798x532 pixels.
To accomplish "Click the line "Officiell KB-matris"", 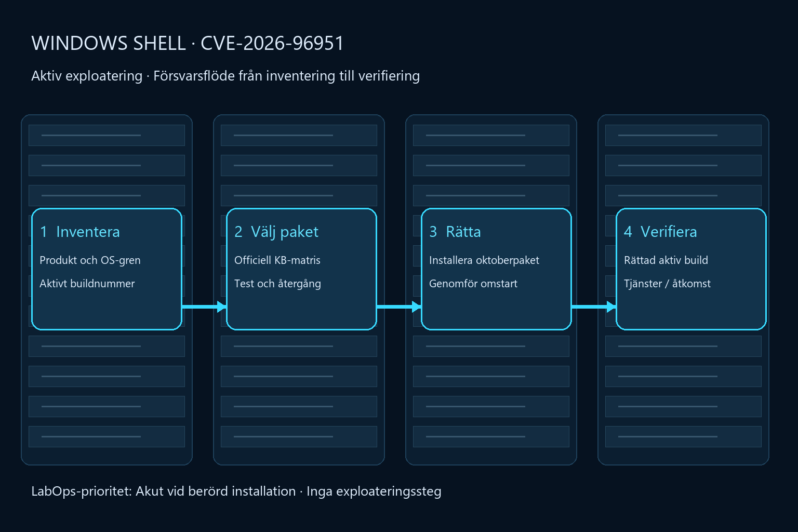I will [x=277, y=260].
